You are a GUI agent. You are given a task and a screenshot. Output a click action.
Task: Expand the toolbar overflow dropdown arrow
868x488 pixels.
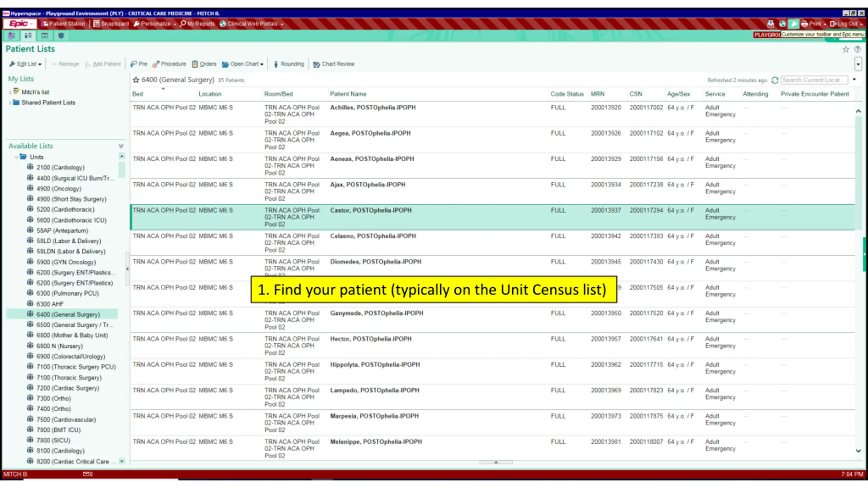pyautogui.click(x=858, y=64)
